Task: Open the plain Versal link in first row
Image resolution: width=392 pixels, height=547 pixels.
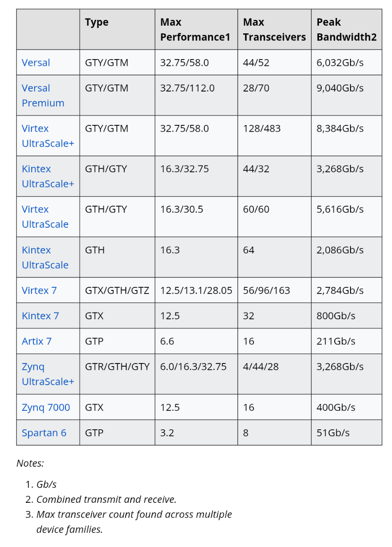Action: (36, 63)
